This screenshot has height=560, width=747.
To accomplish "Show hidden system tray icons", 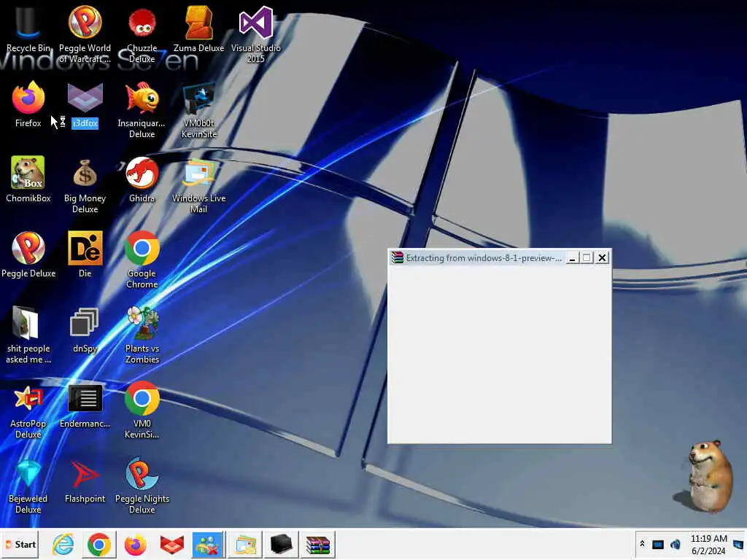I will [642, 544].
